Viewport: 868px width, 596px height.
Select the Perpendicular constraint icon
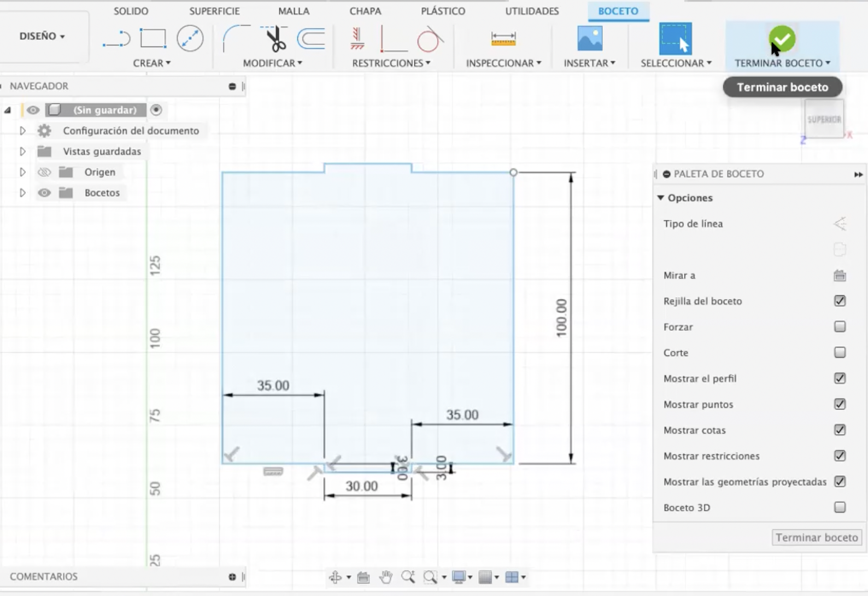(393, 39)
